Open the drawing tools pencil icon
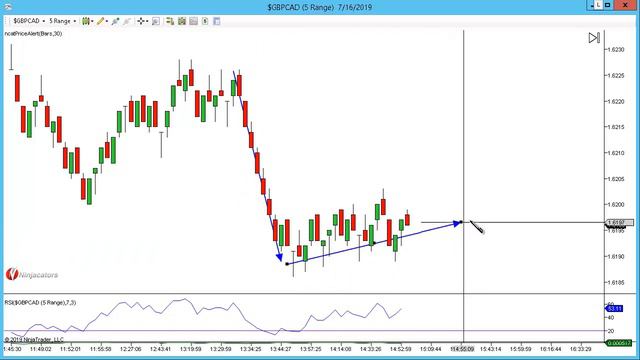Screen dimensions: 640x360 (x=100, y=21)
